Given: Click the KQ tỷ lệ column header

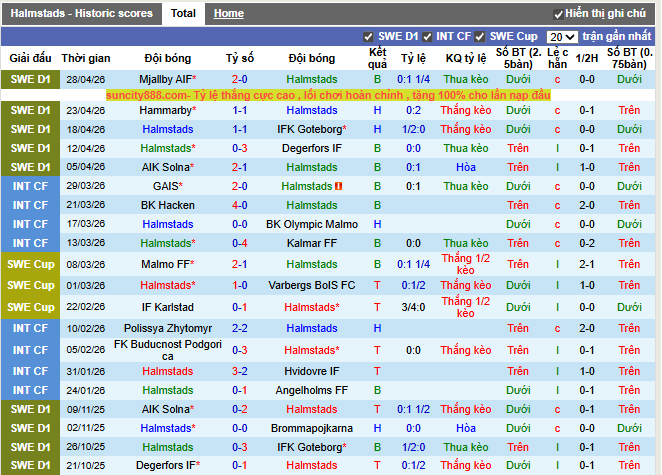Looking at the screenshot, I should (466, 58).
